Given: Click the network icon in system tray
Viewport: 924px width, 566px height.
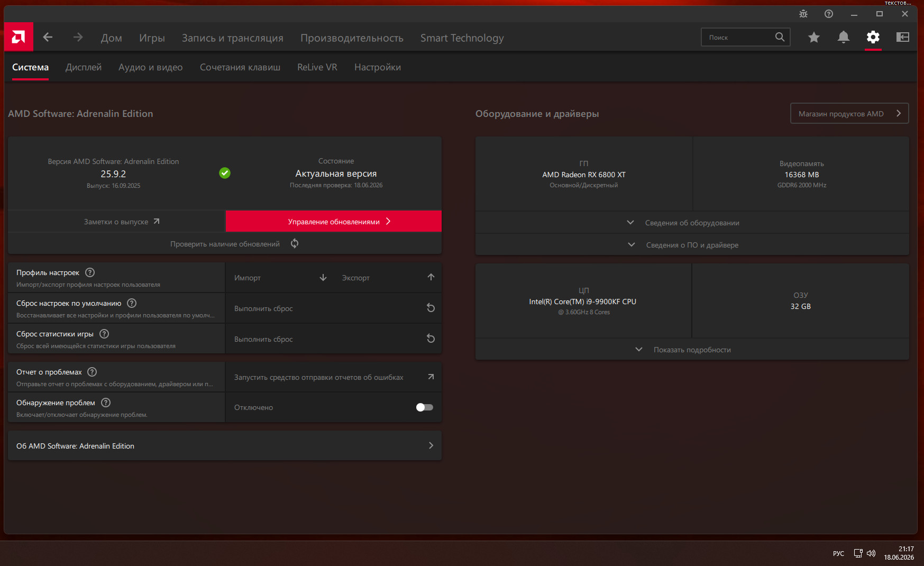Looking at the screenshot, I should [858, 553].
